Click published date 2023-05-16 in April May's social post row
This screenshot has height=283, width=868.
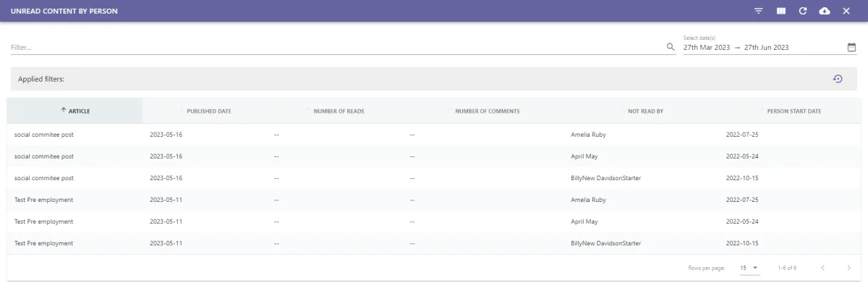pyautogui.click(x=166, y=156)
